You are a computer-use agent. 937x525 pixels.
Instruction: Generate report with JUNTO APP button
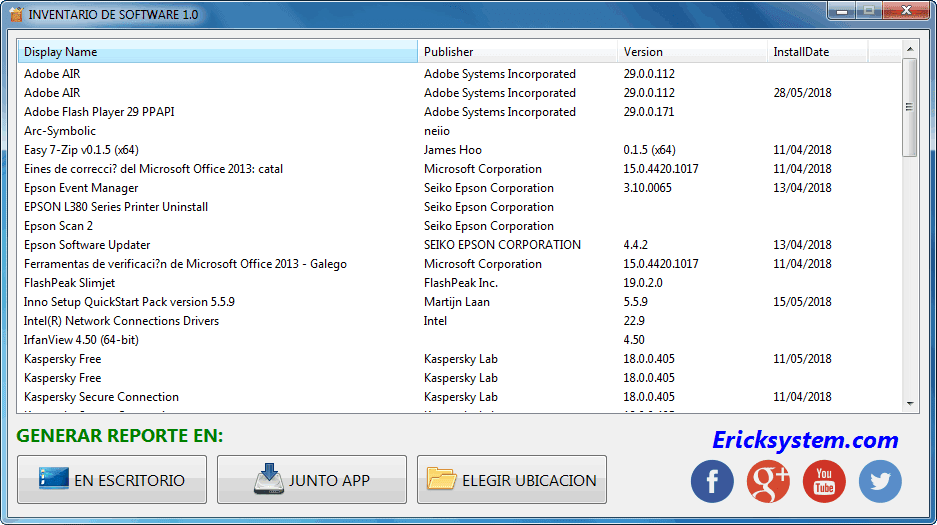click(x=312, y=480)
